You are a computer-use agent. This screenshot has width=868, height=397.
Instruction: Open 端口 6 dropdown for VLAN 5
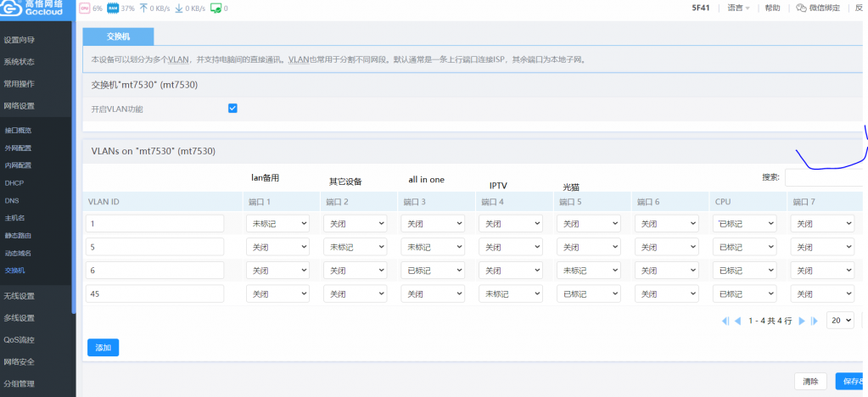point(667,247)
